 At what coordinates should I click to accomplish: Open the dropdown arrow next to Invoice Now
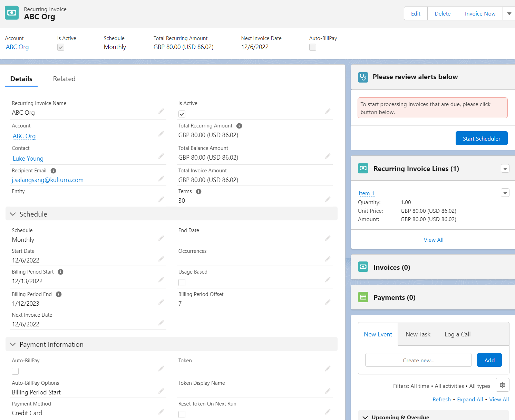[509, 14]
